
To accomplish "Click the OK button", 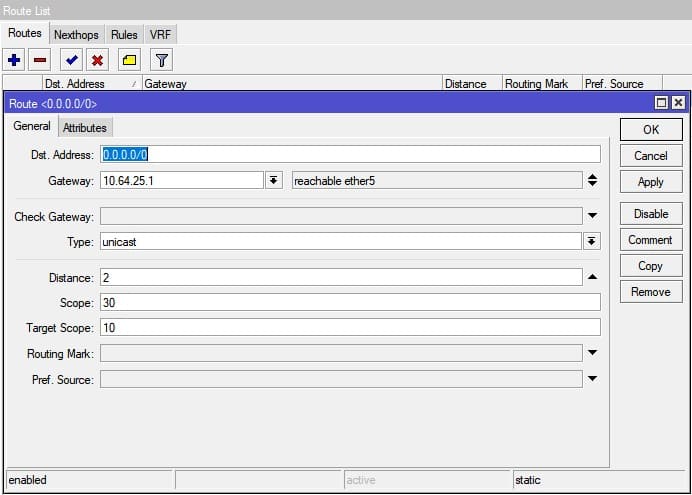I will [650, 129].
